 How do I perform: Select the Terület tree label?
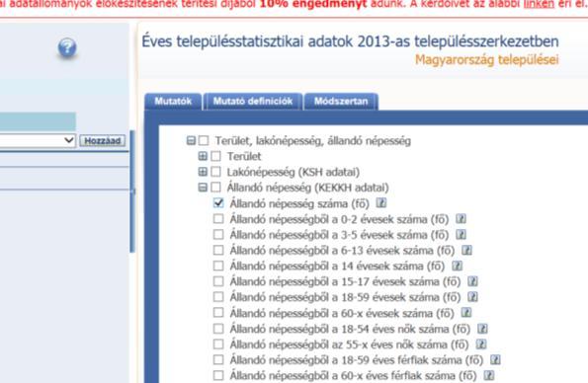pyautogui.click(x=244, y=156)
